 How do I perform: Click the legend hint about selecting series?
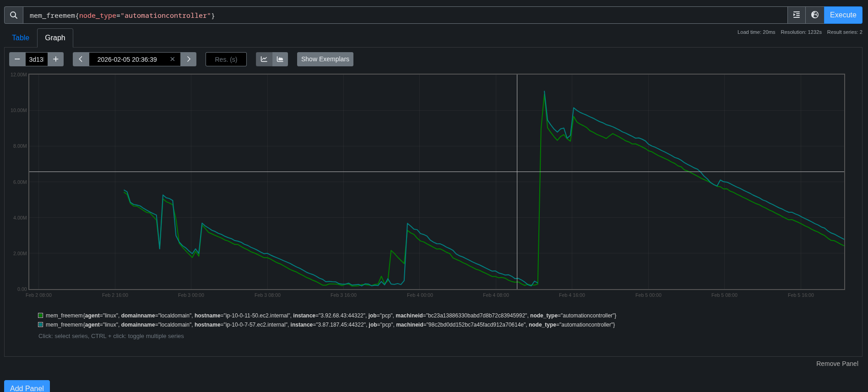(111, 336)
